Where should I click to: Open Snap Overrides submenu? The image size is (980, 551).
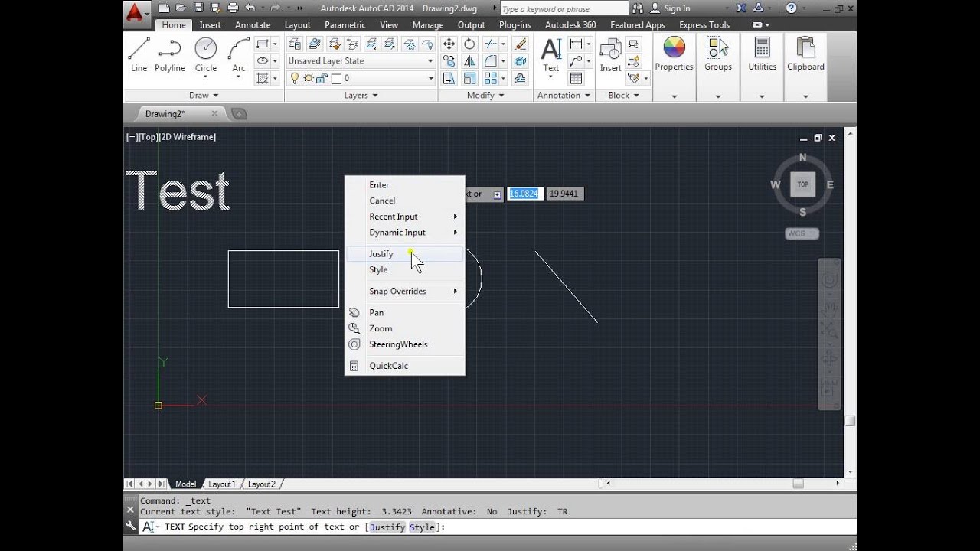pyautogui.click(x=404, y=292)
